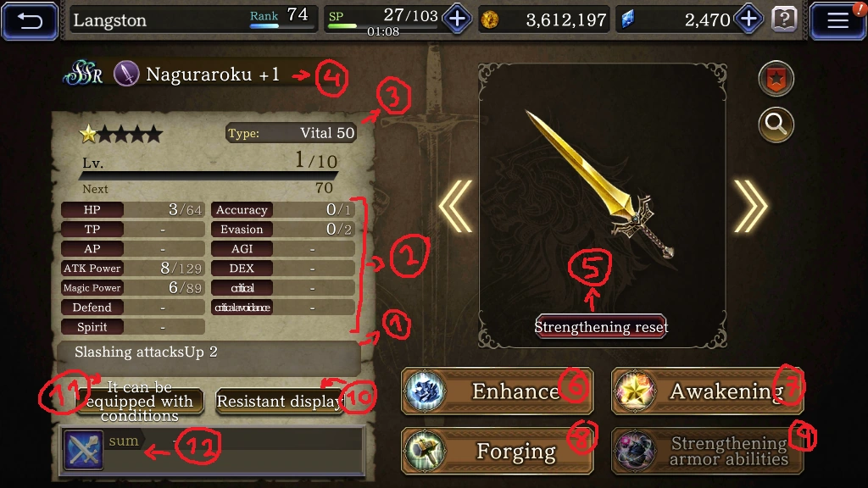Click the Strengthening reset button
The width and height of the screenshot is (868, 488).
[x=601, y=326]
